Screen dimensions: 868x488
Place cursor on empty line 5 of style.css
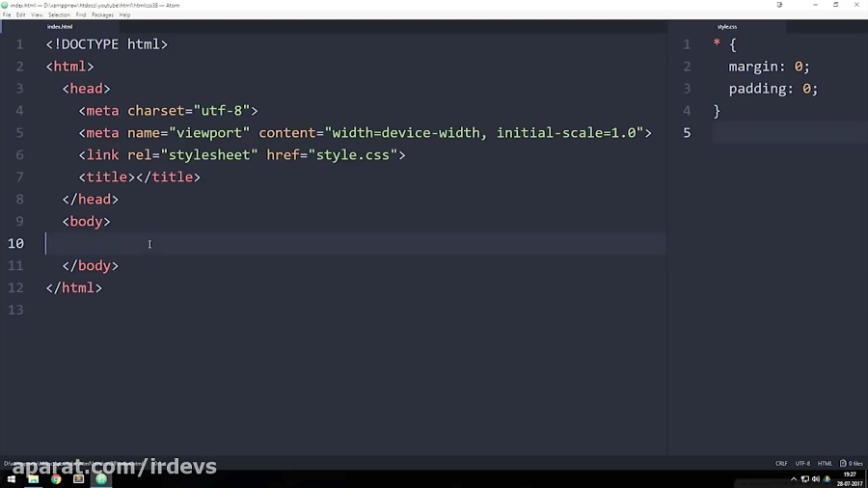[772, 133]
